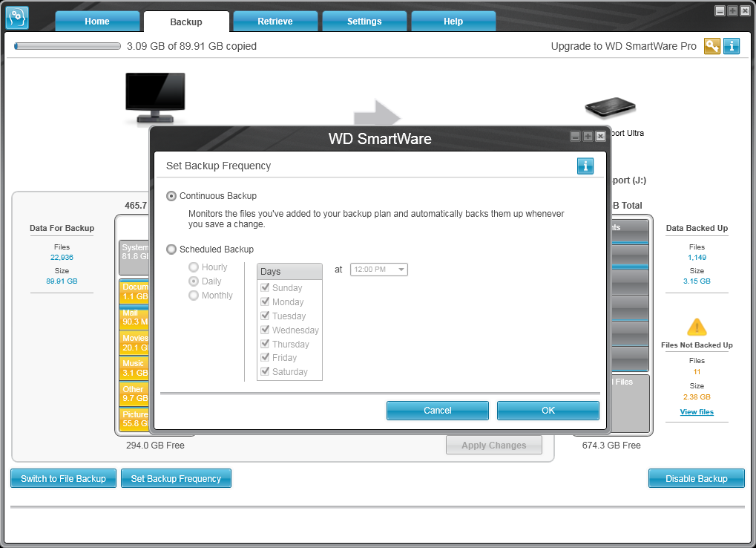This screenshot has height=548, width=756.
Task: Choose Daily schedule radio button
Action: 194,281
